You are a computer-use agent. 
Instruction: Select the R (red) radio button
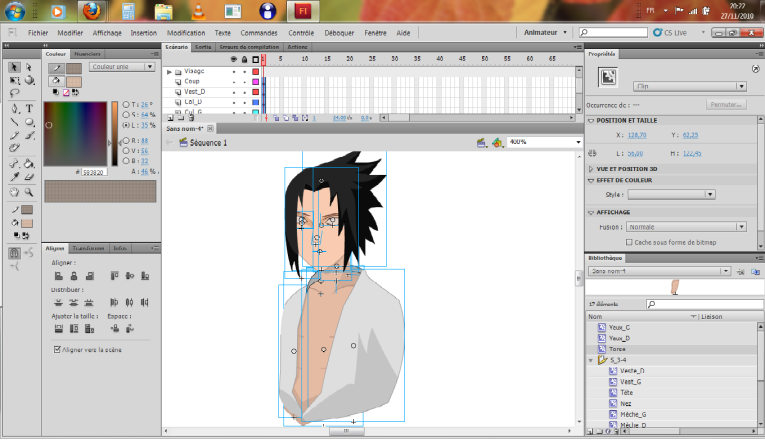click(126, 140)
